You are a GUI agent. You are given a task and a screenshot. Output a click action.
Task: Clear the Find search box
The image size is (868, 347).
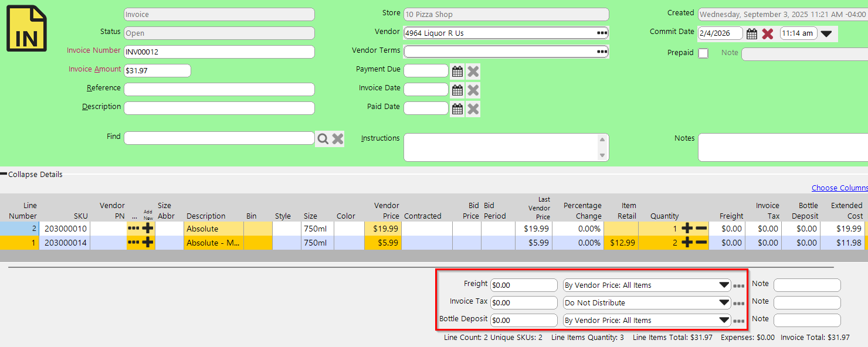(337, 139)
